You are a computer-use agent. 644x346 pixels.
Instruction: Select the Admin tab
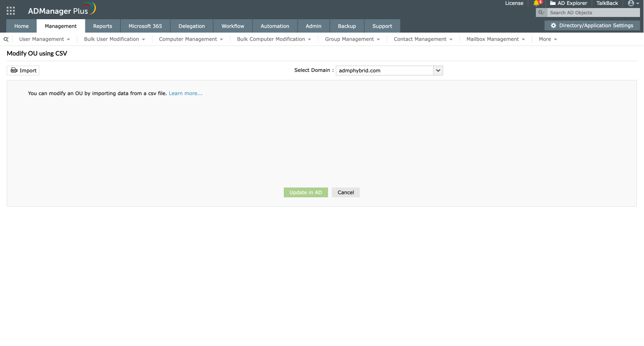point(314,26)
